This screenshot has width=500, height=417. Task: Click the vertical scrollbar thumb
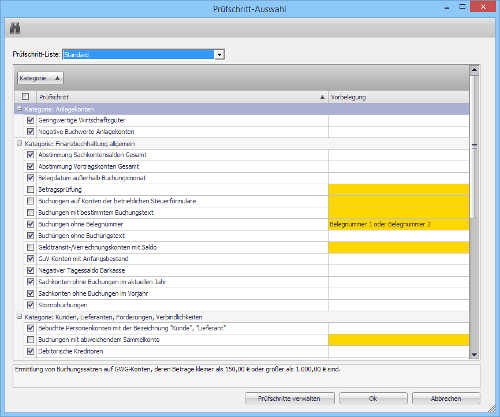click(x=474, y=147)
